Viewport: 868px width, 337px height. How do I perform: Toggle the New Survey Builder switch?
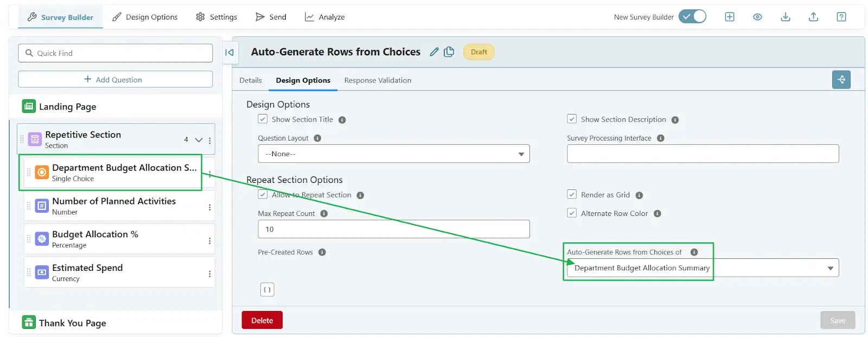[692, 17]
